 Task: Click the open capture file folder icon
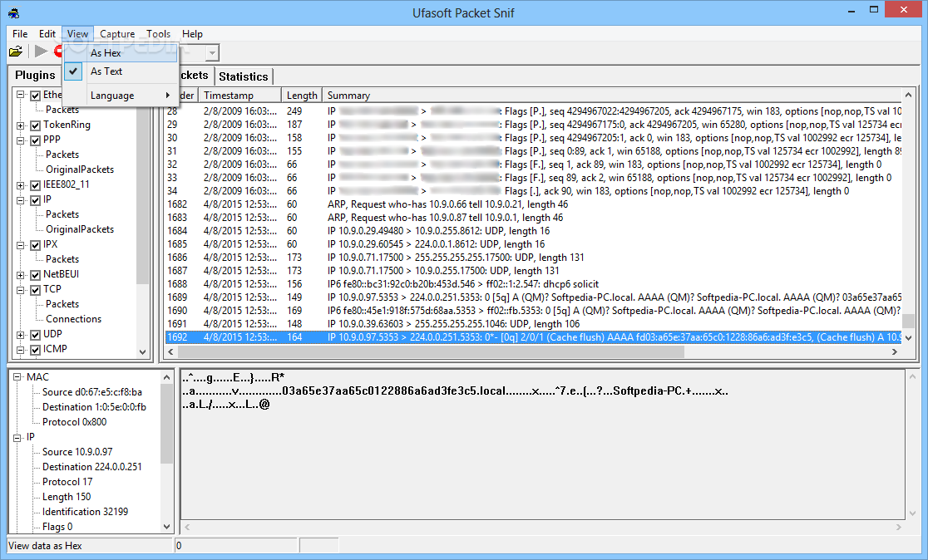(x=16, y=52)
